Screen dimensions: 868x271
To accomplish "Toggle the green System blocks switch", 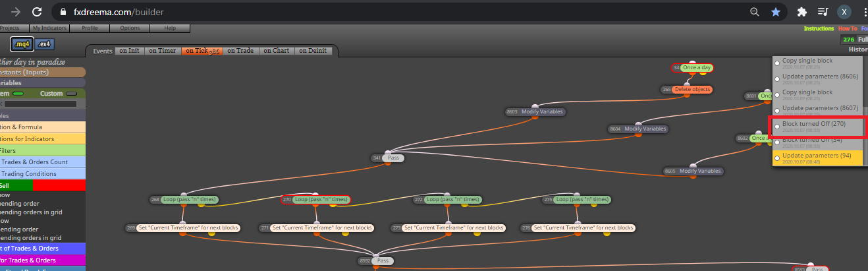I will (18, 94).
